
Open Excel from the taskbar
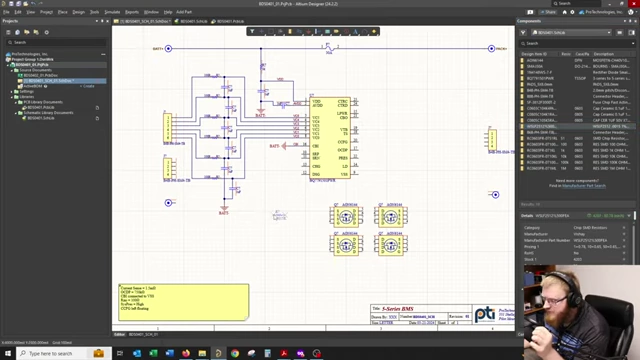tap(153, 353)
